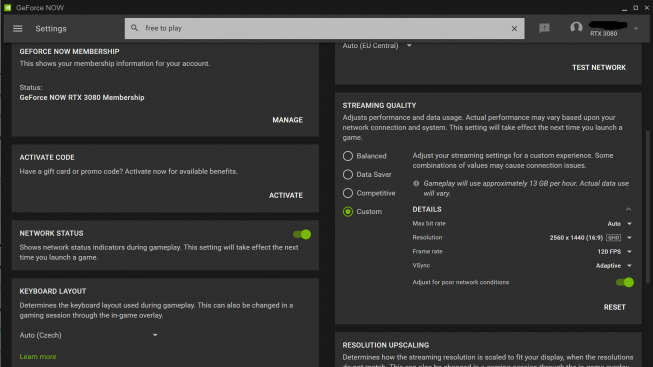
Task: Open the feedback icon in the header
Action: (544, 28)
